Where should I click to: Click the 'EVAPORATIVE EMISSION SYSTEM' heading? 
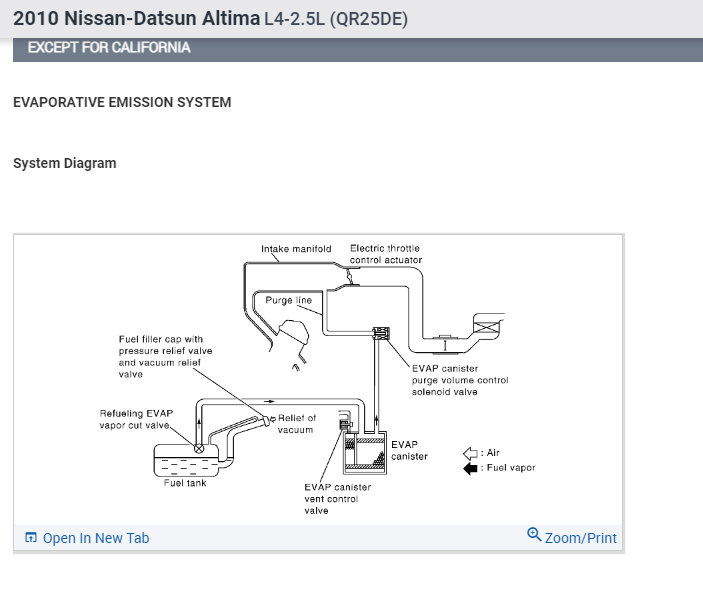click(x=122, y=102)
